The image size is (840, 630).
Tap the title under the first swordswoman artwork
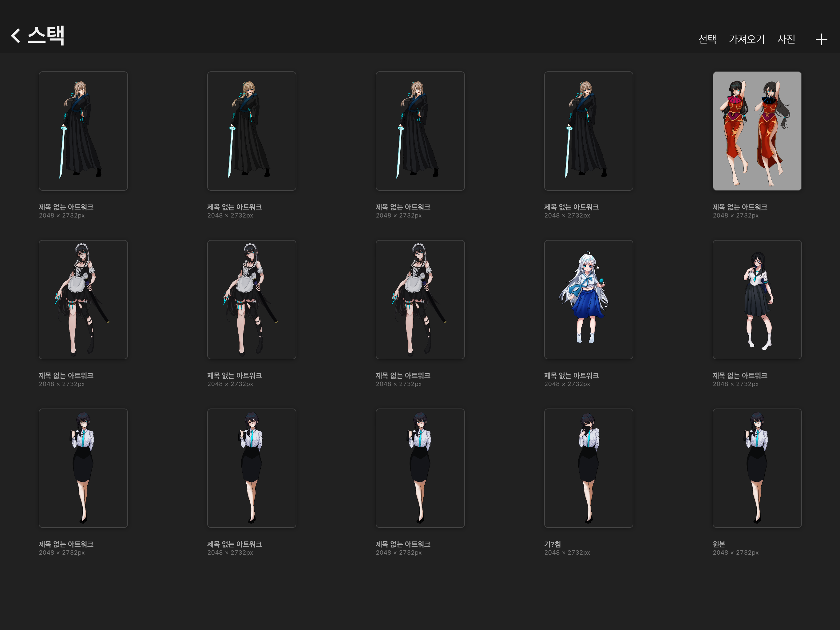pyautogui.click(x=66, y=207)
